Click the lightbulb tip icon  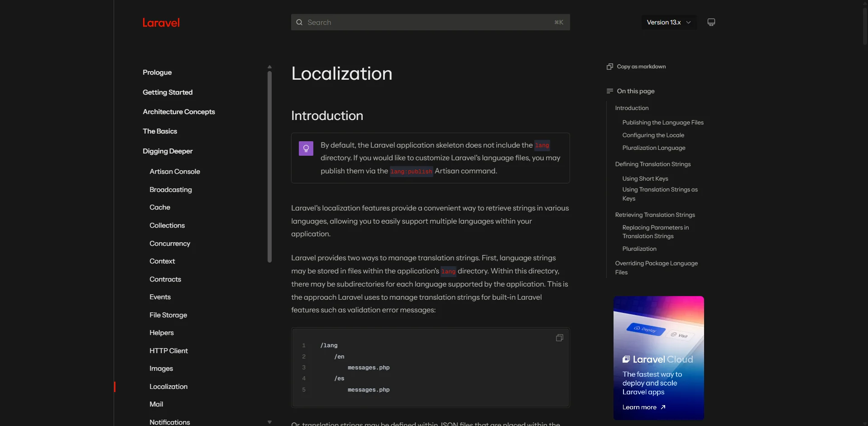tap(306, 148)
